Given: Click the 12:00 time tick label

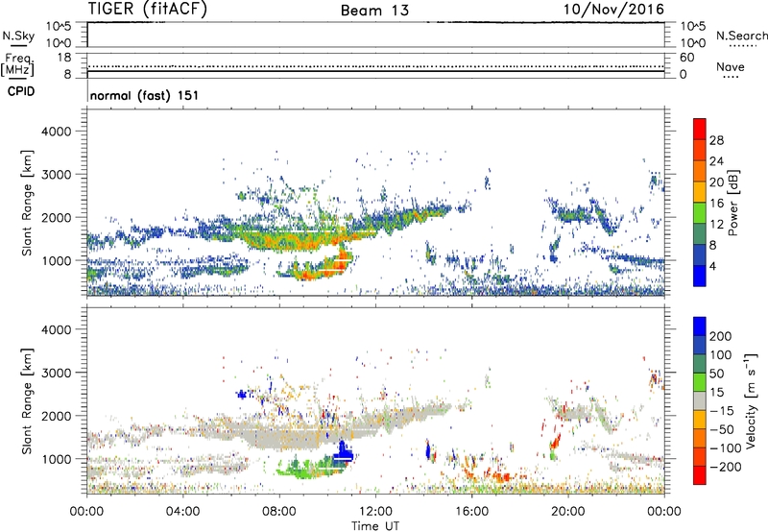Looking at the screenshot, I should click(x=375, y=512).
